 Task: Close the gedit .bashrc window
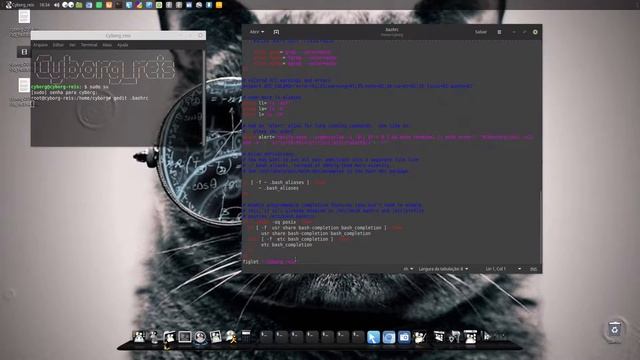click(535, 32)
